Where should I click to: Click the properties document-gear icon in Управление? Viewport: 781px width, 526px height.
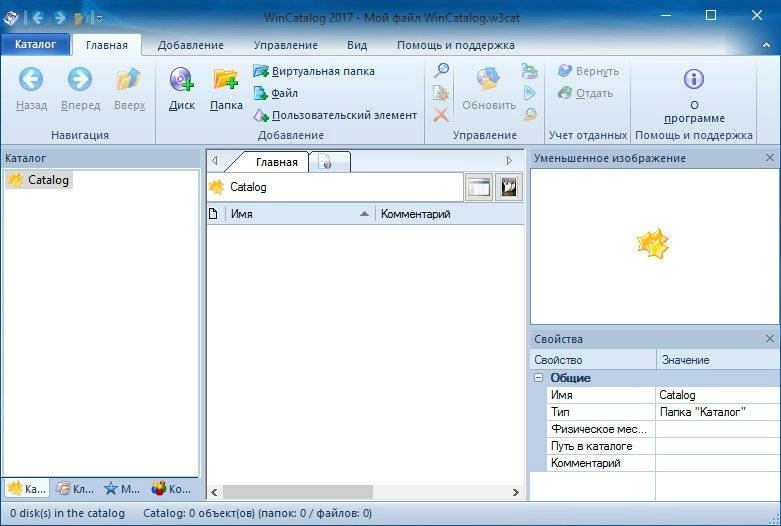pos(441,93)
